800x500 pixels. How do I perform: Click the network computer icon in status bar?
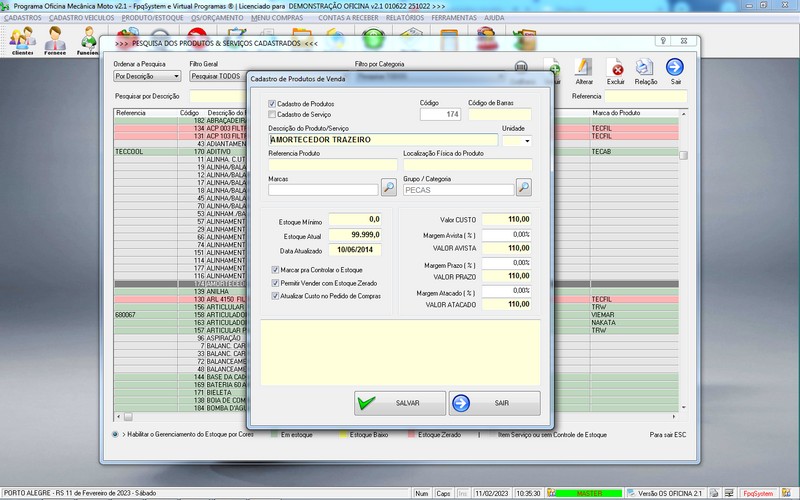point(730,493)
